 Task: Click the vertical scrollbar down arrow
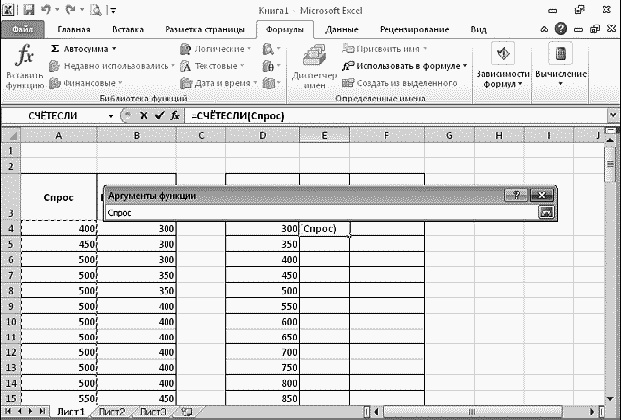(612, 395)
